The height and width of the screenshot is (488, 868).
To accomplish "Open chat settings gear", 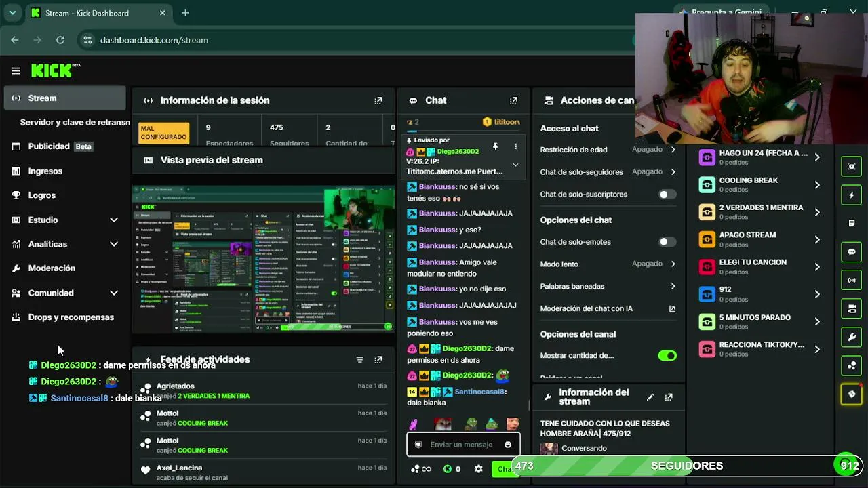I will click(479, 468).
